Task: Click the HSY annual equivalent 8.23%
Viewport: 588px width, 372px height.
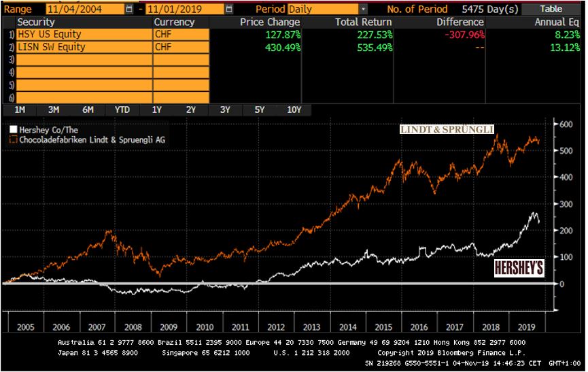Action: click(x=568, y=35)
